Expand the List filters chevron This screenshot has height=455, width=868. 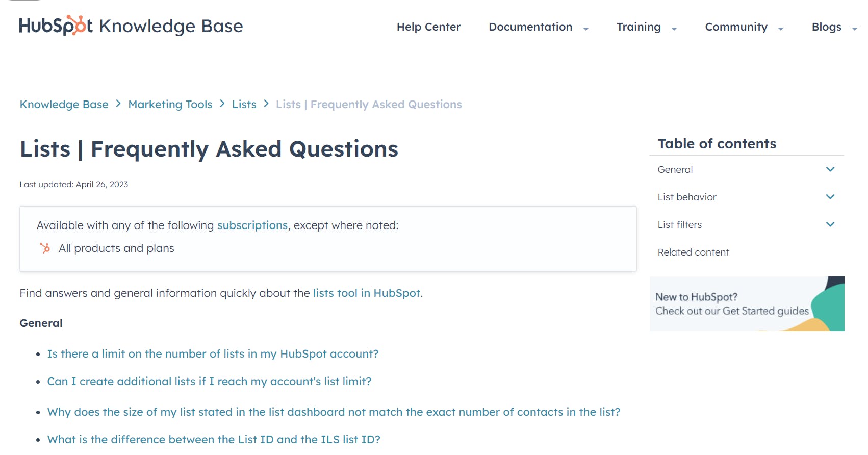[x=830, y=224]
